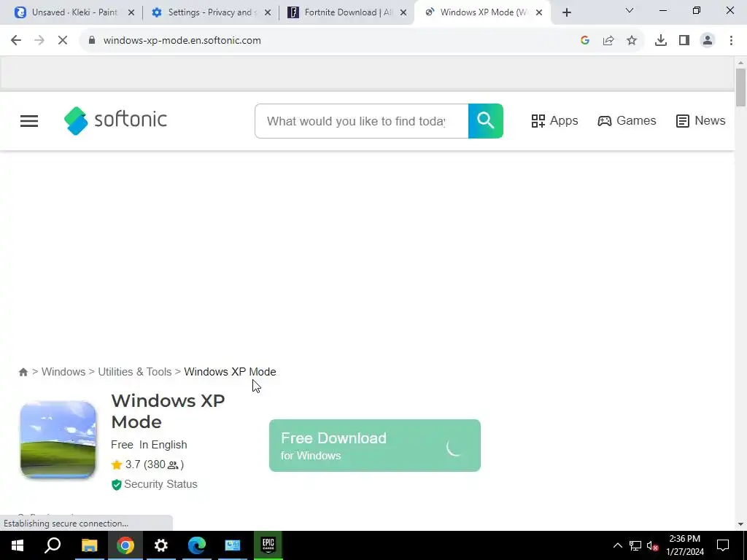747x560 pixels.
Task: Show hidden system tray icons
Action: point(617,545)
